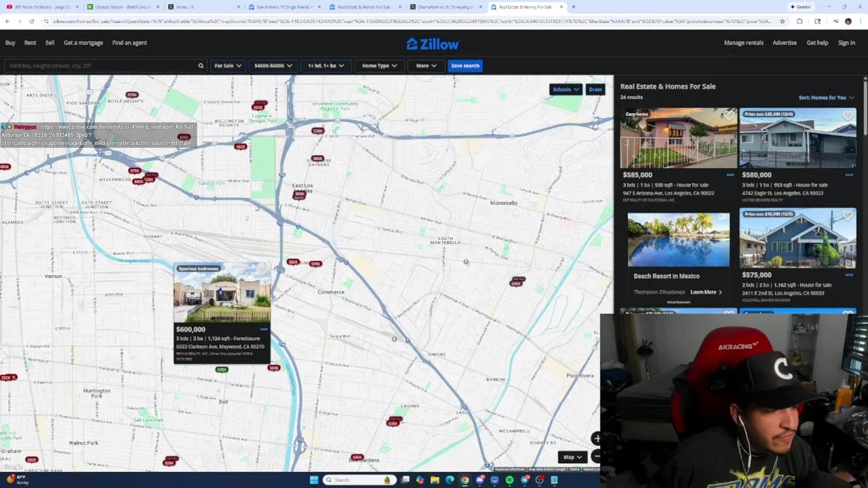The width and height of the screenshot is (868, 488).
Task: Open more options for $575,000 listing
Action: tap(849, 275)
